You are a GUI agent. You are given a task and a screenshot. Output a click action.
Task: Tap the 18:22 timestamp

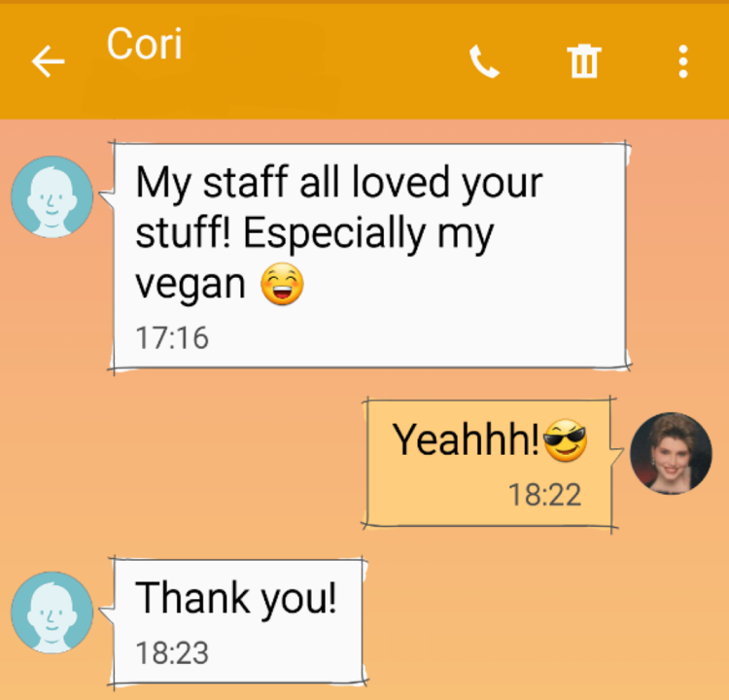[545, 495]
